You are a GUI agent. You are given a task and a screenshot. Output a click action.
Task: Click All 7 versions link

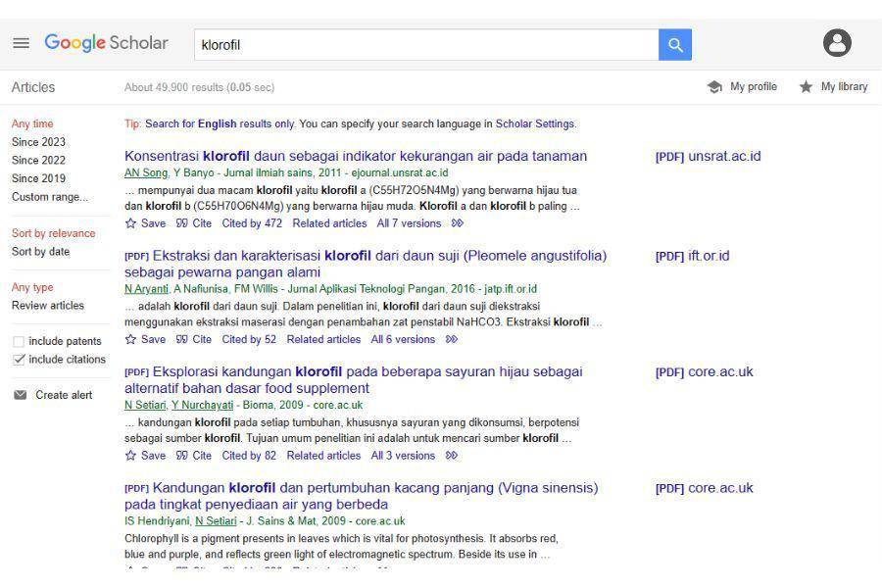409,223
